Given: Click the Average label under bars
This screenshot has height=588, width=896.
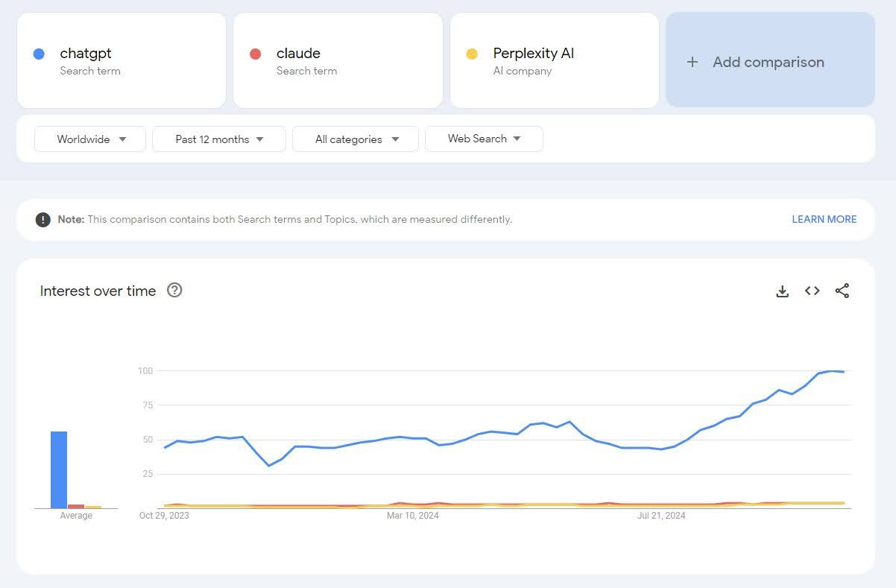Looking at the screenshot, I should coord(76,516).
